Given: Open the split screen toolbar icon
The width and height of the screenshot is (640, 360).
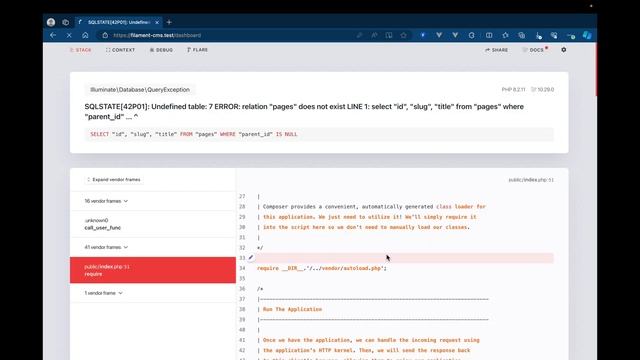Looking at the screenshot, I should [489, 36].
